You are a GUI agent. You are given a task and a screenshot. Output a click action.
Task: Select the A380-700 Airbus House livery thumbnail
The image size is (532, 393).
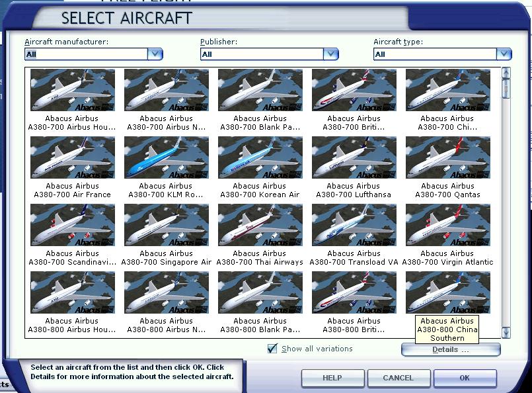(73, 90)
